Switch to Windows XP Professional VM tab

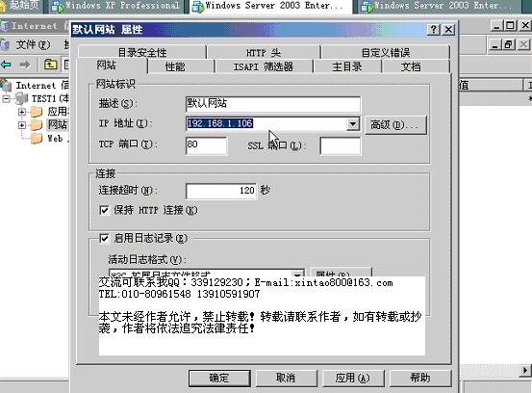[115, 6]
